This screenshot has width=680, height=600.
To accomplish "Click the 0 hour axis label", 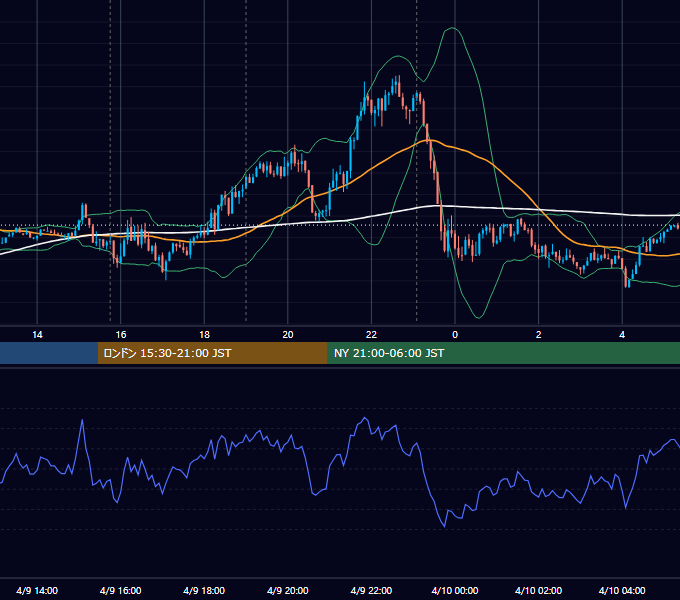I will pyautogui.click(x=455, y=335).
